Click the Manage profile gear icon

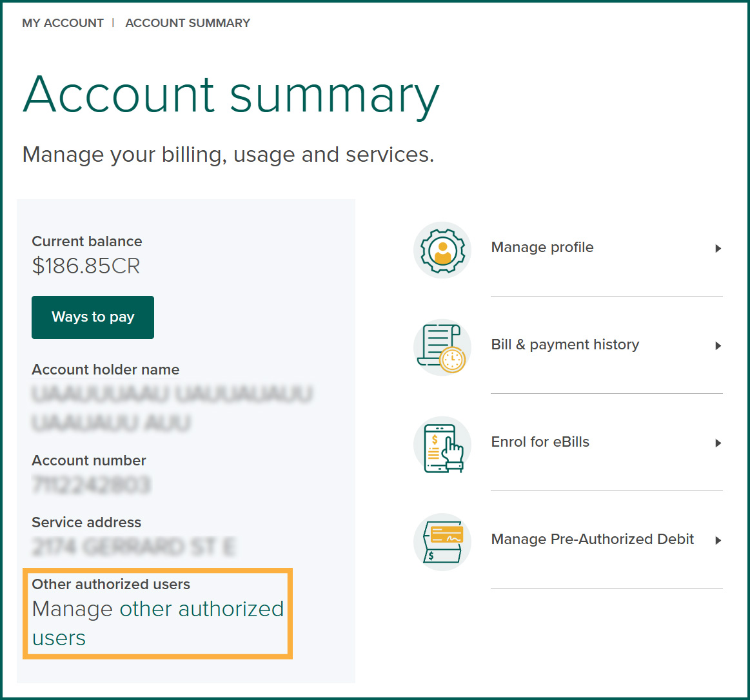[x=442, y=250]
